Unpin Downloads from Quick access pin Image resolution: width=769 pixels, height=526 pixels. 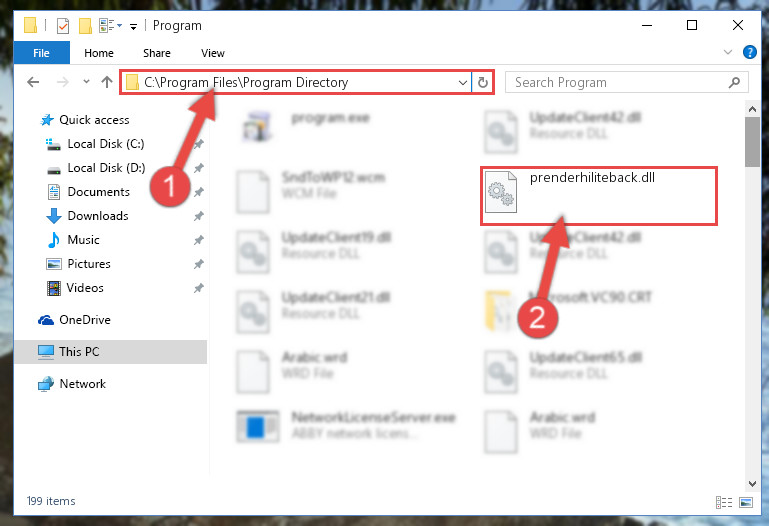(x=199, y=216)
